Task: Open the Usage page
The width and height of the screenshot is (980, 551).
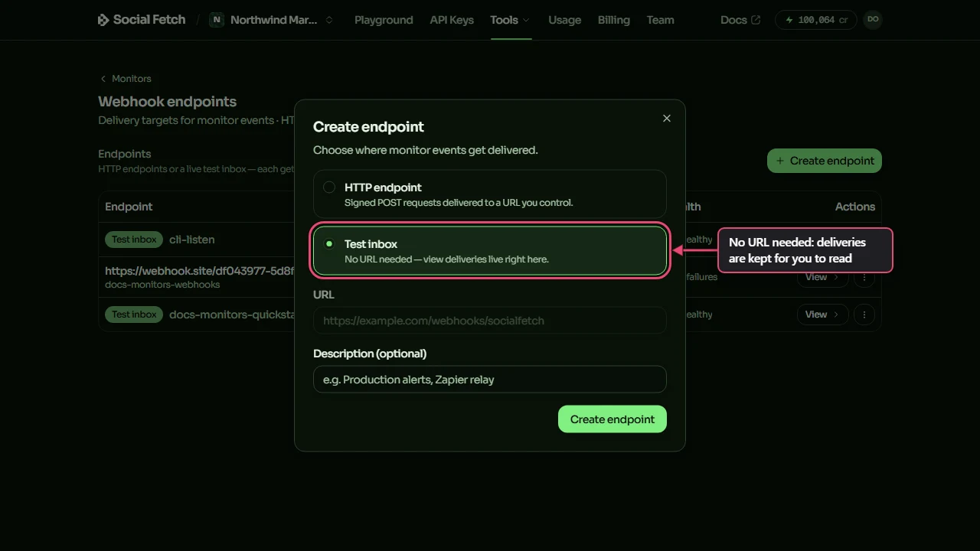Action: click(564, 20)
